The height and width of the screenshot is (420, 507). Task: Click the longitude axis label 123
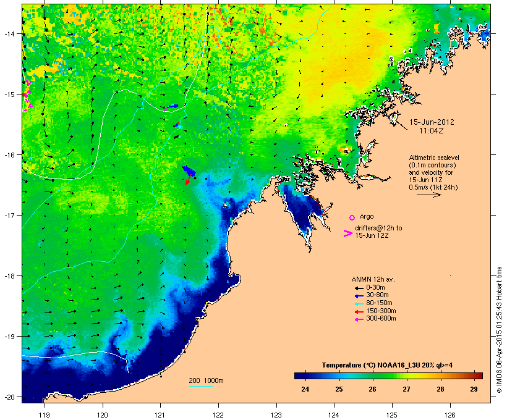276,415
